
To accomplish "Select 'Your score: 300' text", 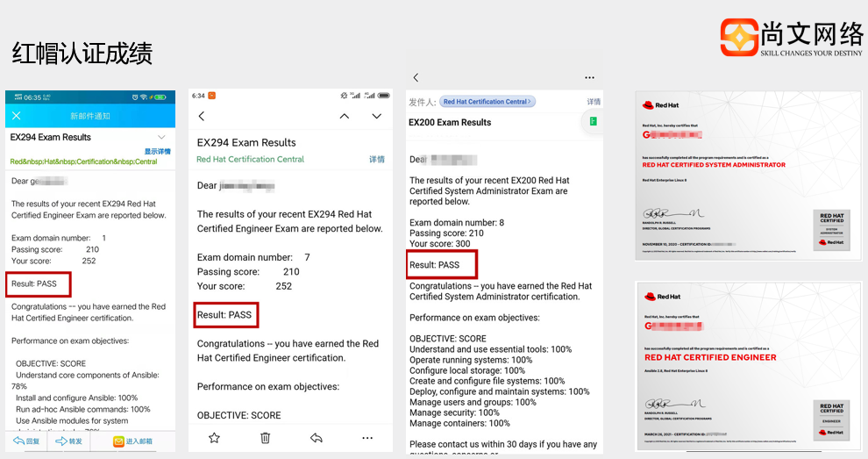I will coord(440,243).
